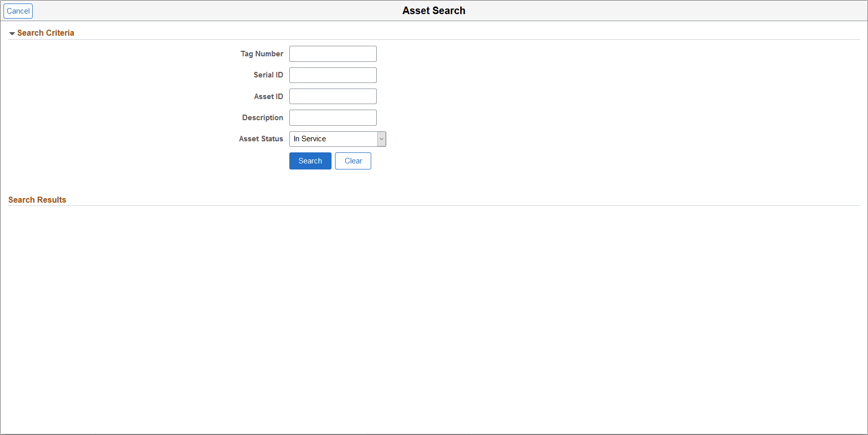Focus the Asset ID input field
The image size is (868, 435).
[x=333, y=97]
